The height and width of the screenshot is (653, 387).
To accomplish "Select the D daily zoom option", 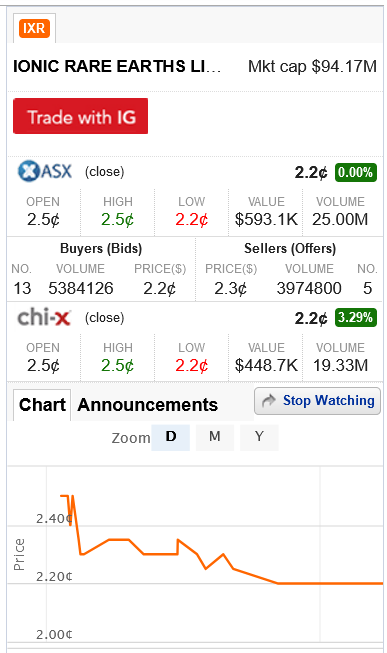I will pos(170,437).
